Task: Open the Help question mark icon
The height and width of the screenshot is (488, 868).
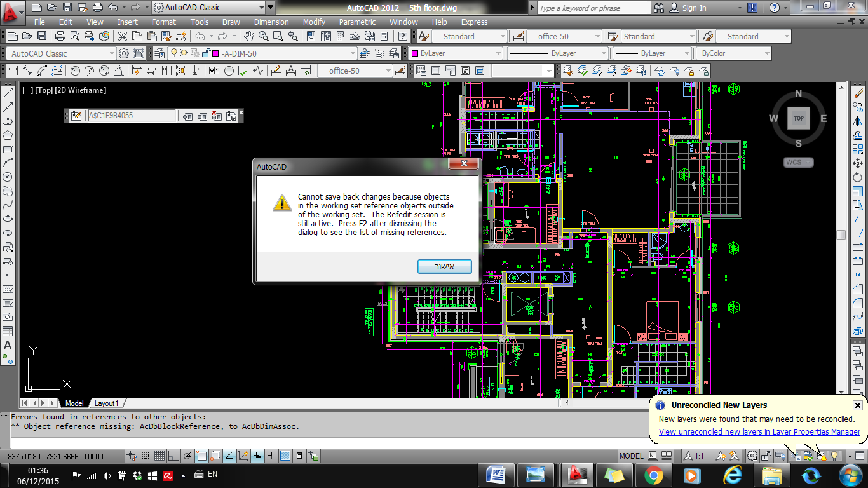Action: pos(774,8)
